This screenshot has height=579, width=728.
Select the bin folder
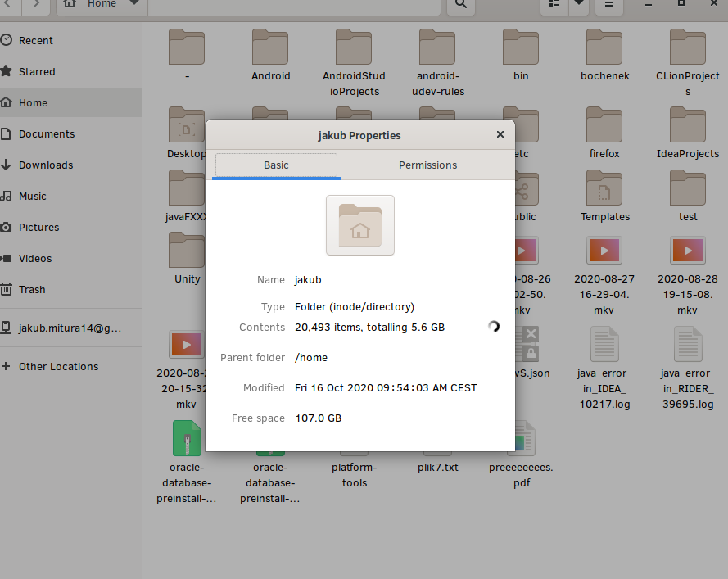point(521,55)
